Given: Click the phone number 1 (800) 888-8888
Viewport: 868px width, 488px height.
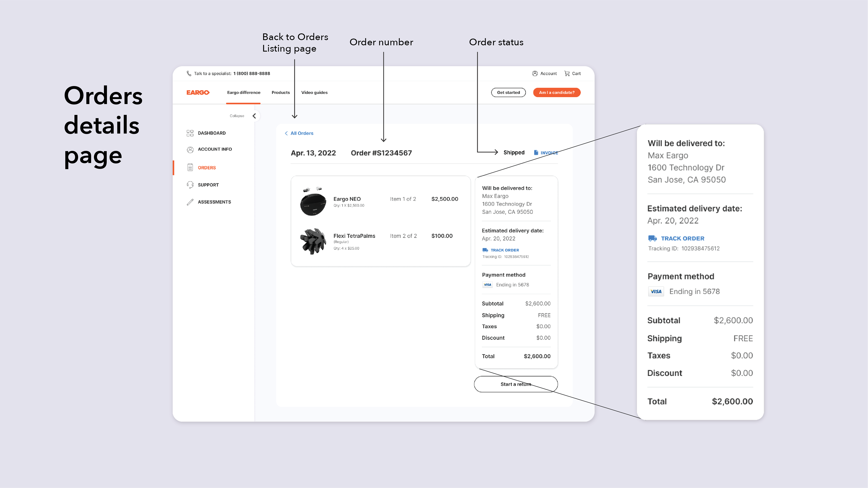Looking at the screenshot, I should [x=252, y=73].
